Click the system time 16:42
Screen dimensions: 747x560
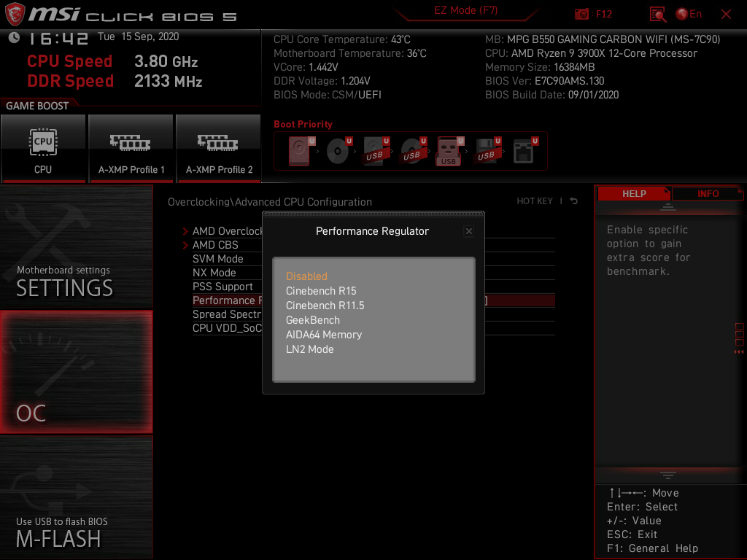[58, 39]
